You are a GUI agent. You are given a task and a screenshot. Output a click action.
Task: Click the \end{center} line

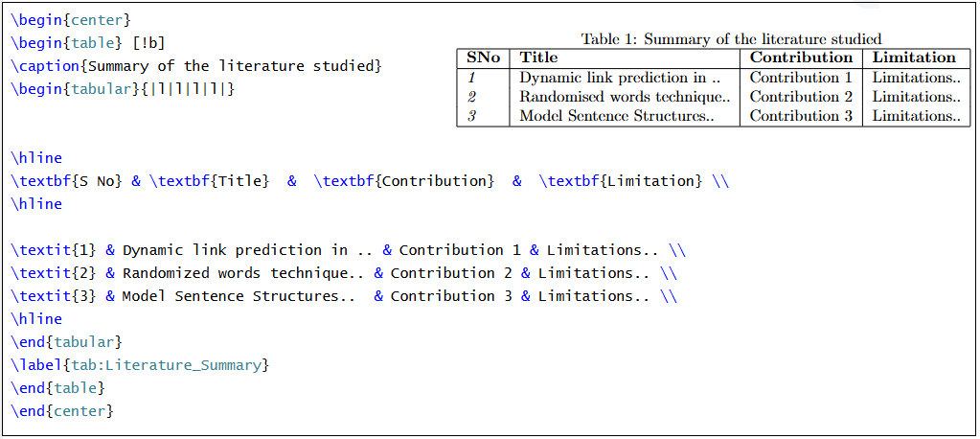click(61, 410)
